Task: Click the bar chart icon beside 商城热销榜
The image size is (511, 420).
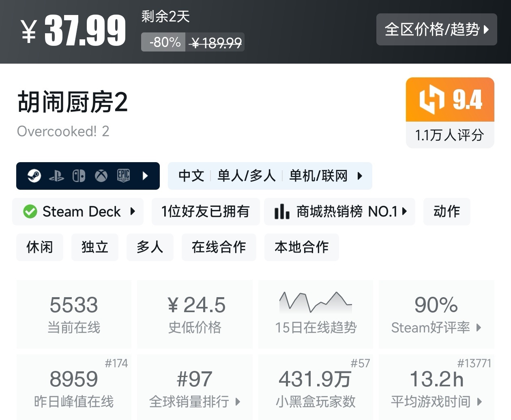Action: tap(282, 212)
